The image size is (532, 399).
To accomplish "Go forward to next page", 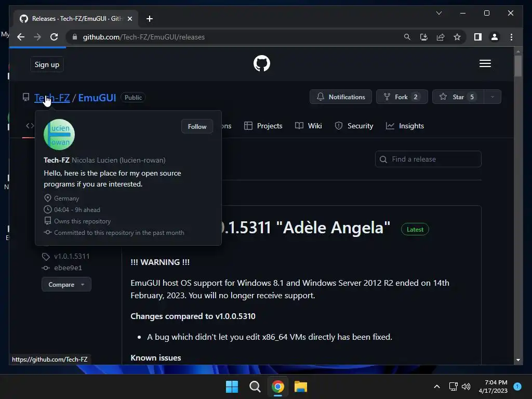I will click(x=37, y=37).
